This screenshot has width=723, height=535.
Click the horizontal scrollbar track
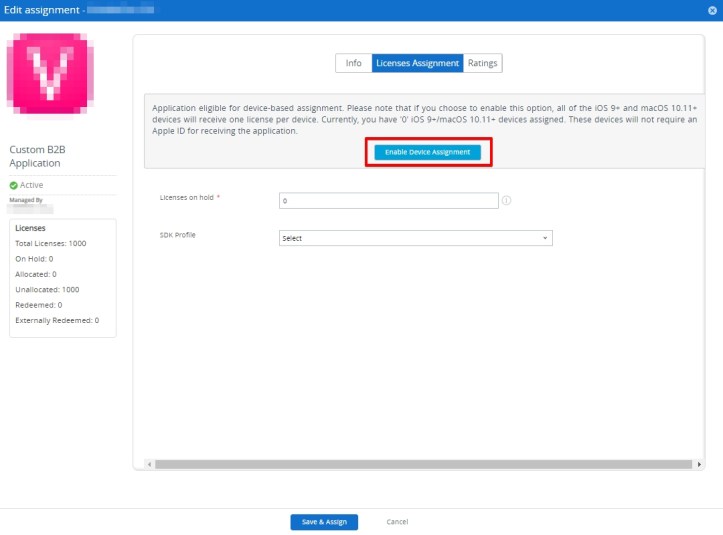[x=423, y=464]
